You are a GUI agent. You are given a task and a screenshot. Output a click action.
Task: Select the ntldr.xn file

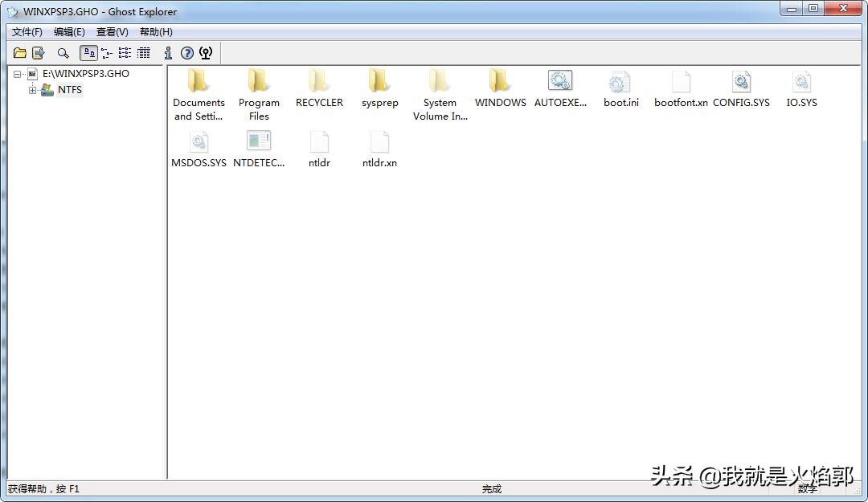[379, 149]
